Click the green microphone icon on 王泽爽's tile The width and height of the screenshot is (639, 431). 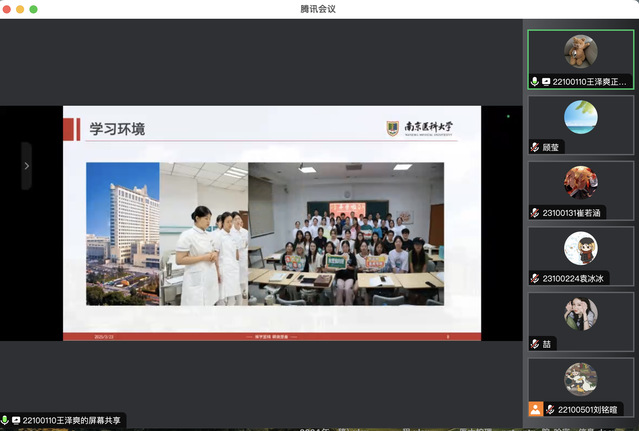pos(535,81)
